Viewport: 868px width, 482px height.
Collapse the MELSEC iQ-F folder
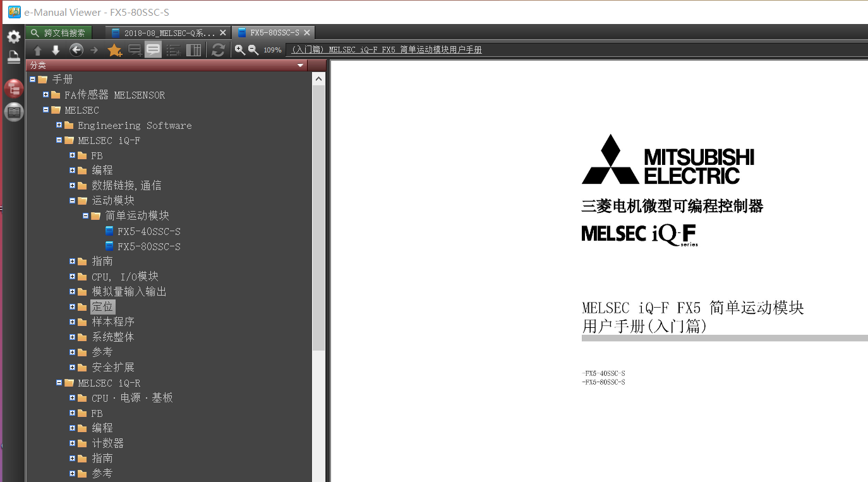[59, 140]
